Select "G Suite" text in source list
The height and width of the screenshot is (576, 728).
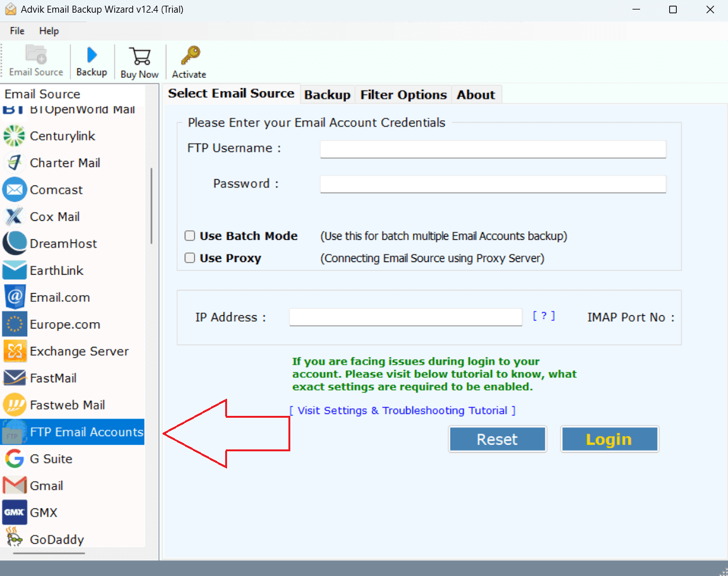(x=51, y=460)
